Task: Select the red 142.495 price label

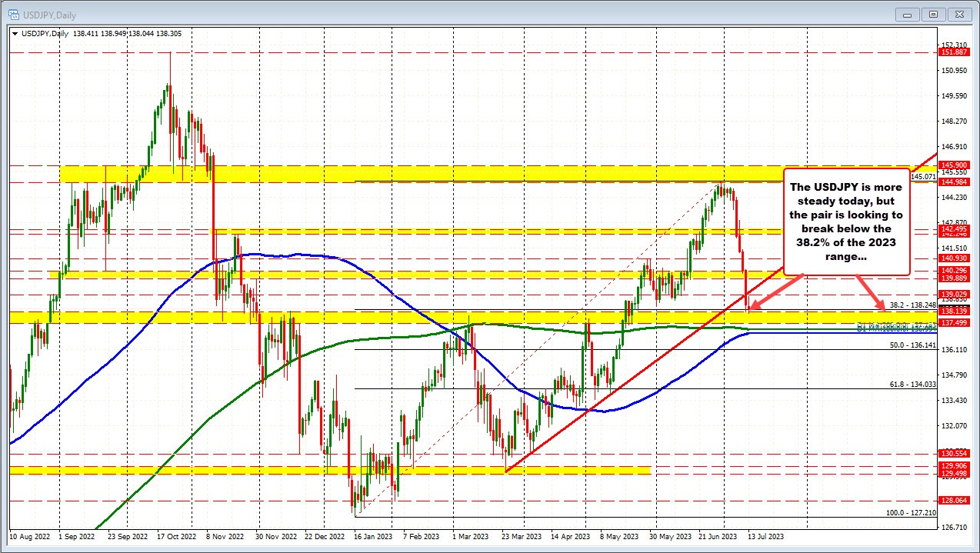Action: click(954, 228)
